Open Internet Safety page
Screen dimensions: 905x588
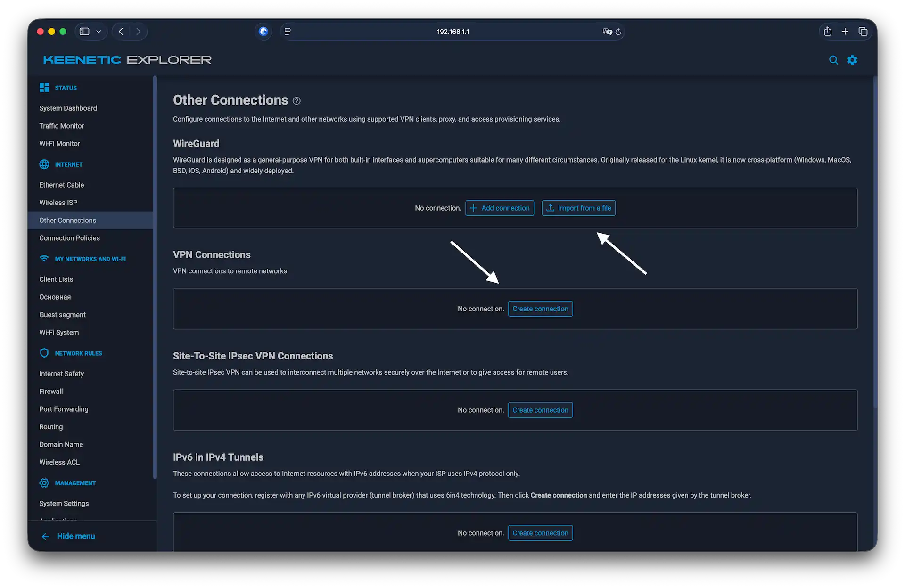(62, 374)
